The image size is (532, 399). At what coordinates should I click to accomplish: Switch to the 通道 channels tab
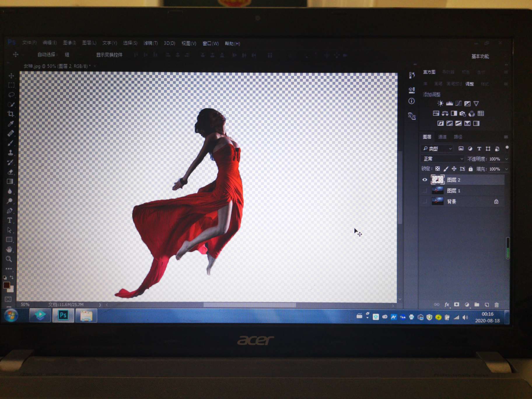pos(442,137)
